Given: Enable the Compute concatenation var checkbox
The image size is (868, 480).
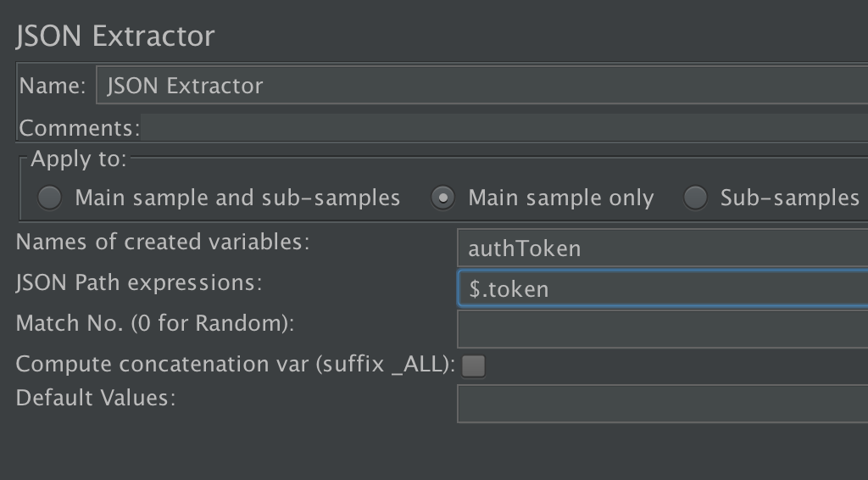Looking at the screenshot, I should pyautogui.click(x=473, y=366).
